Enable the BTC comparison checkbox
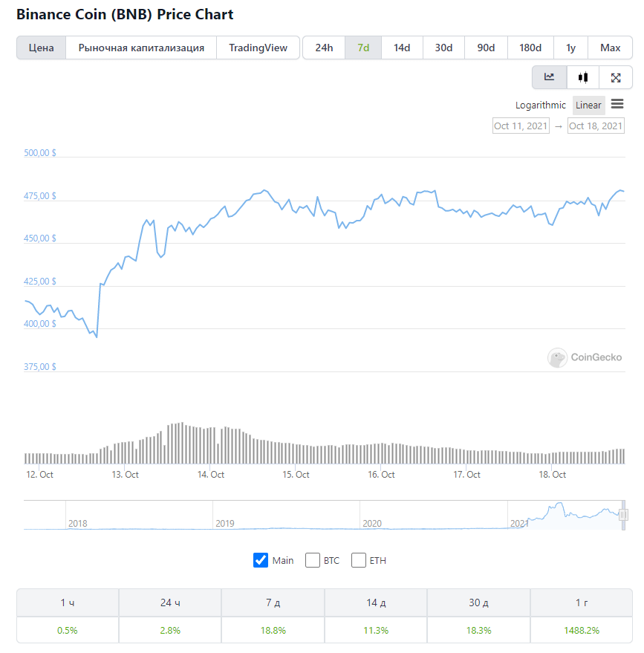 313,560
